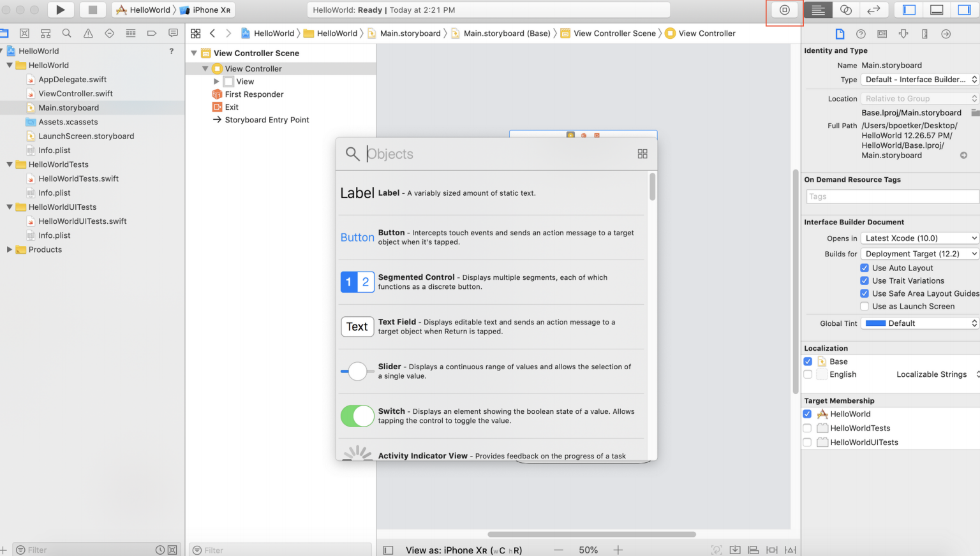Open the Location Relative to Group dropdown

coord(919,98)
